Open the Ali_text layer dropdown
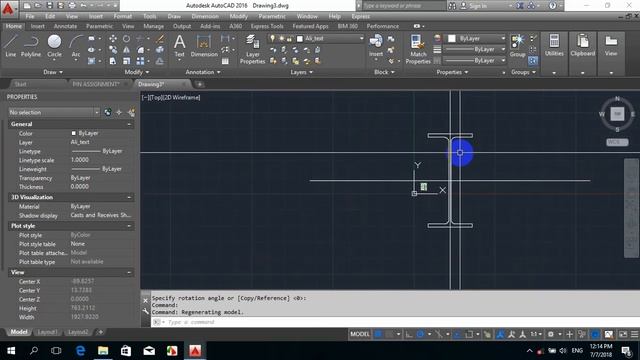 361,38
